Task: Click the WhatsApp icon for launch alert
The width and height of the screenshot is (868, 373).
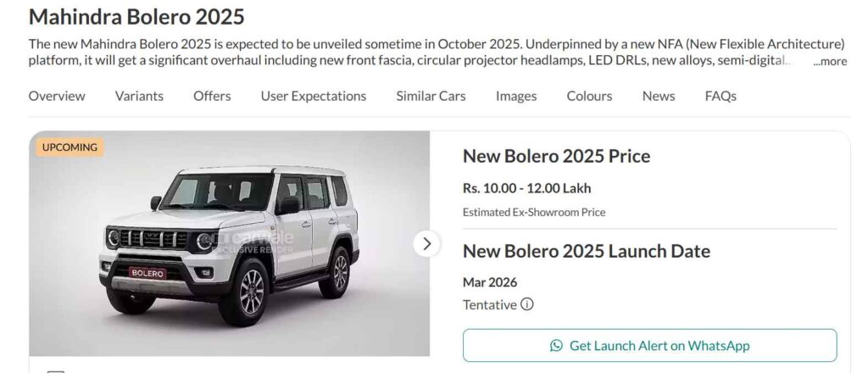Action: coord(556,345)
